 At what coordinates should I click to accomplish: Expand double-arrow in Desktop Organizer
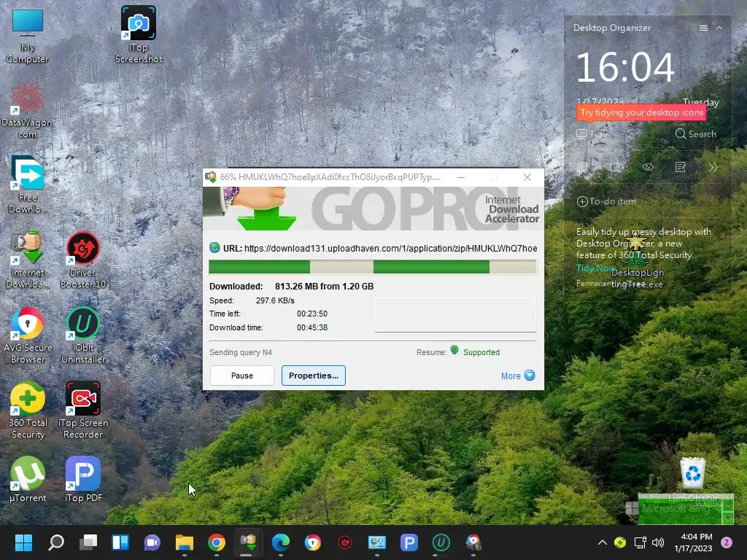713,167
